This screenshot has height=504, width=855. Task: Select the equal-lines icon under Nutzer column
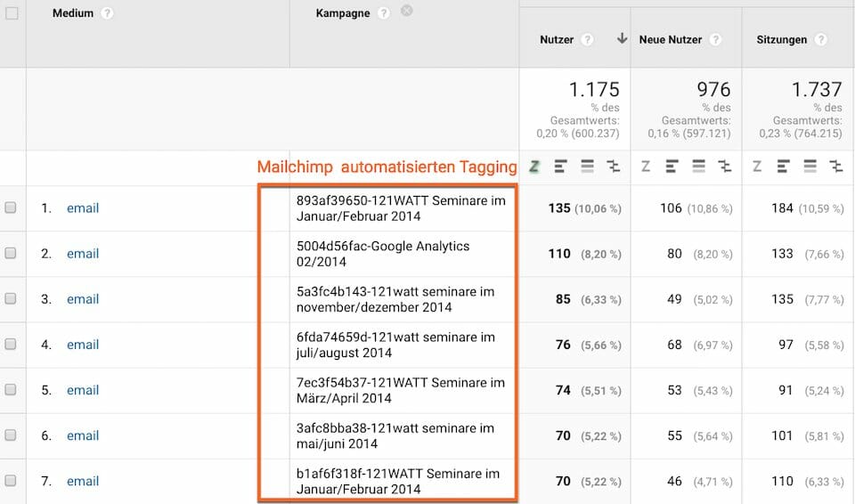tap(587, 167)
